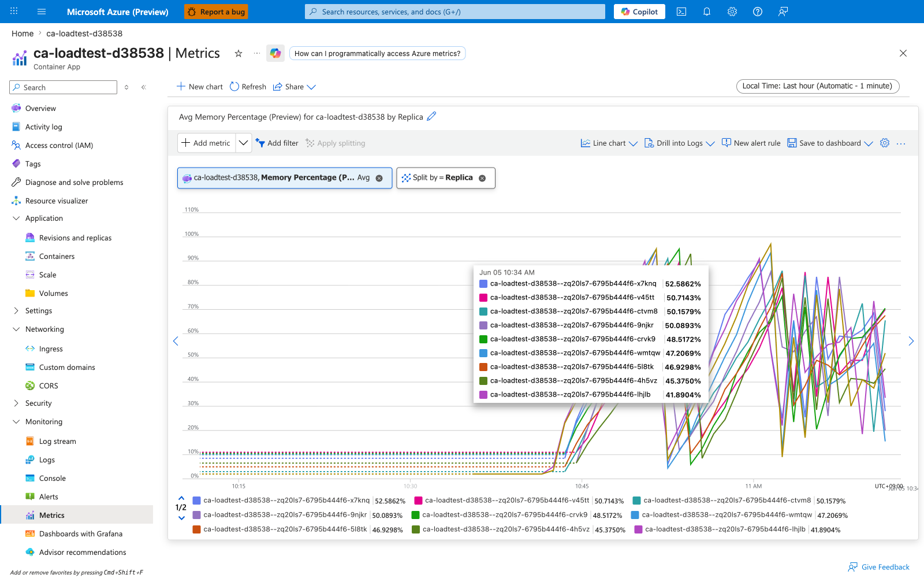Open the chart more options ellipsis
The image size is (924, 578).
pyautogui.click(x=901, y=143)
